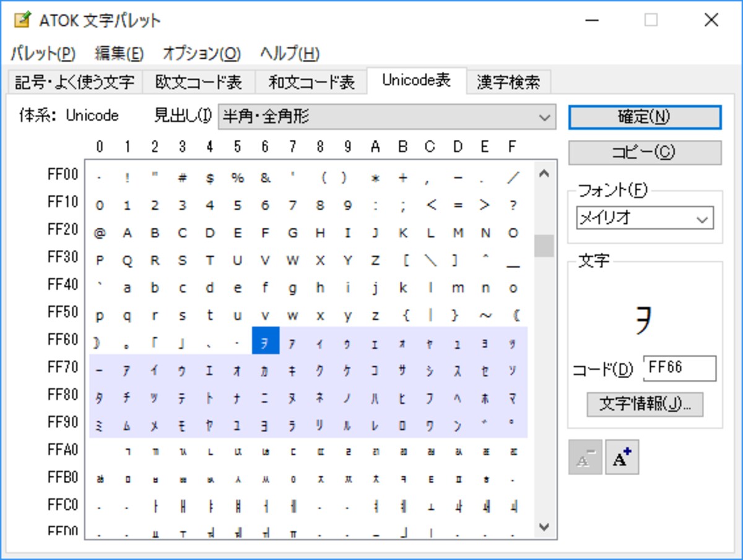
Task: Select uppercase M in row FF20
Action: 458,233
